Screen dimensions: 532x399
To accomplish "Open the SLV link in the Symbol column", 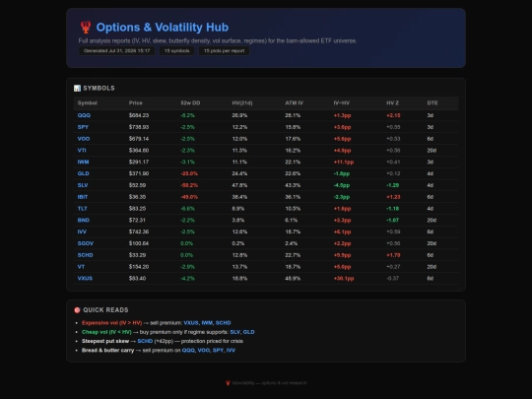I will tap(83, 185).
